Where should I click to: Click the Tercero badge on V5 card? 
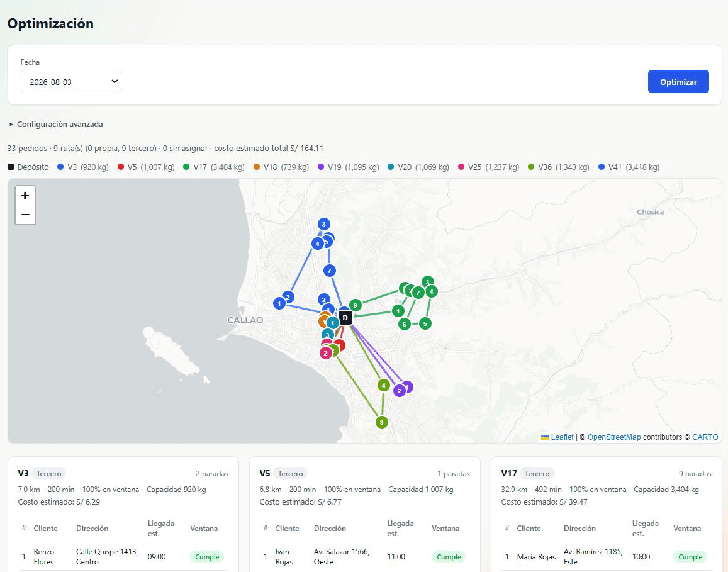point(290,474)
